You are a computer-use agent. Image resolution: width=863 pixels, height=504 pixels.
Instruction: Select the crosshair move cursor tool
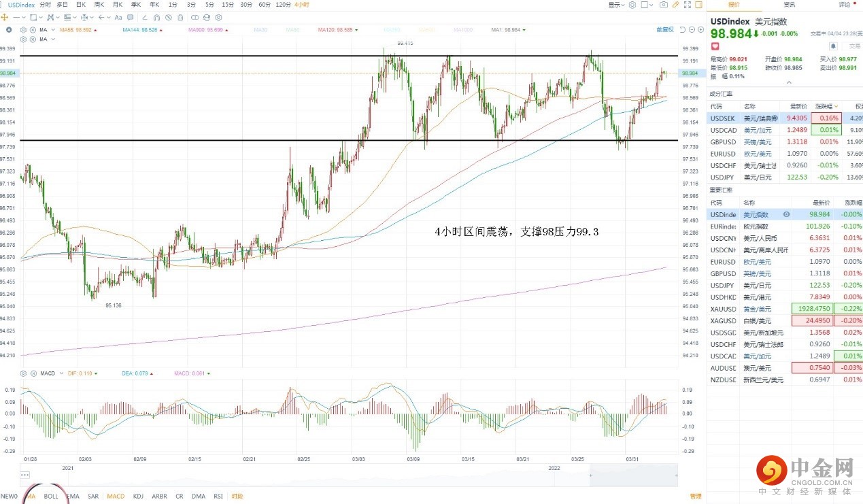click(5, 18)
